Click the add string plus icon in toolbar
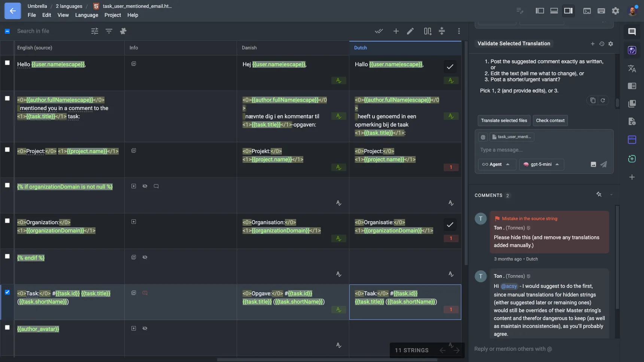The width and height of the screenshot is (644, 362). 396,31
